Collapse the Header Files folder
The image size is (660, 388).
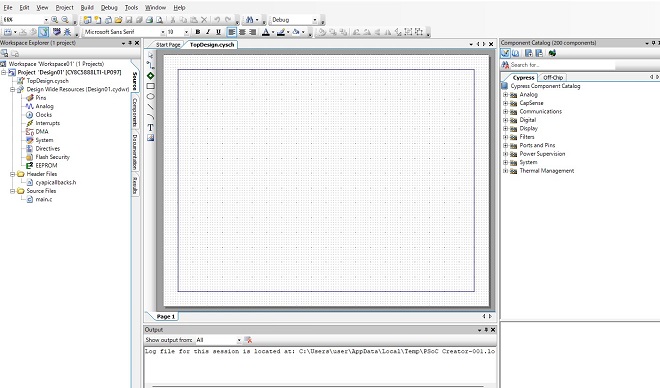point(13,174)
